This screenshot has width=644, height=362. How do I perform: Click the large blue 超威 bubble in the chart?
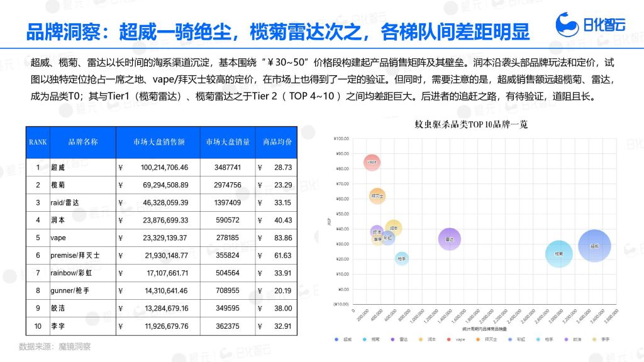coord(594,246)
